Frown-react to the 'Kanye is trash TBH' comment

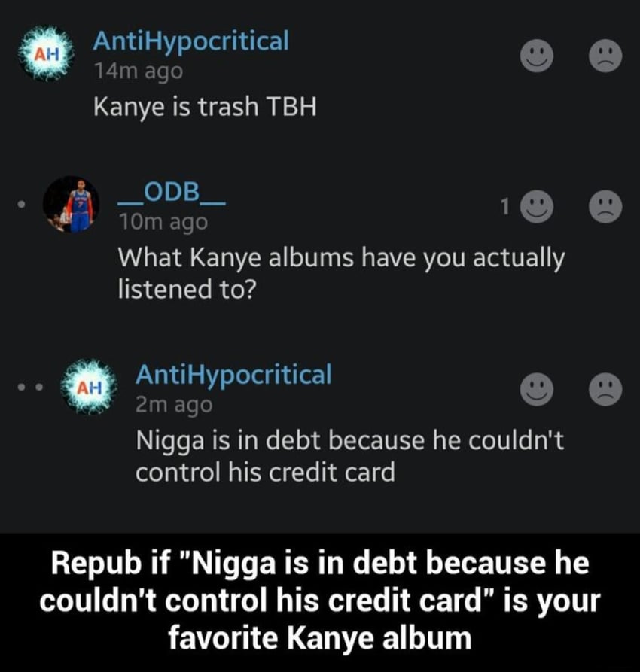605,56
